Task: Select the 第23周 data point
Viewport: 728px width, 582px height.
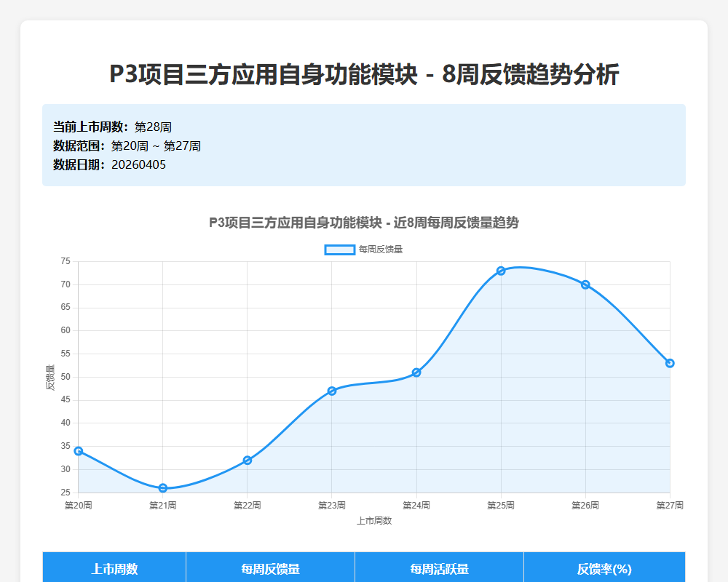Action: pos(332,391)
